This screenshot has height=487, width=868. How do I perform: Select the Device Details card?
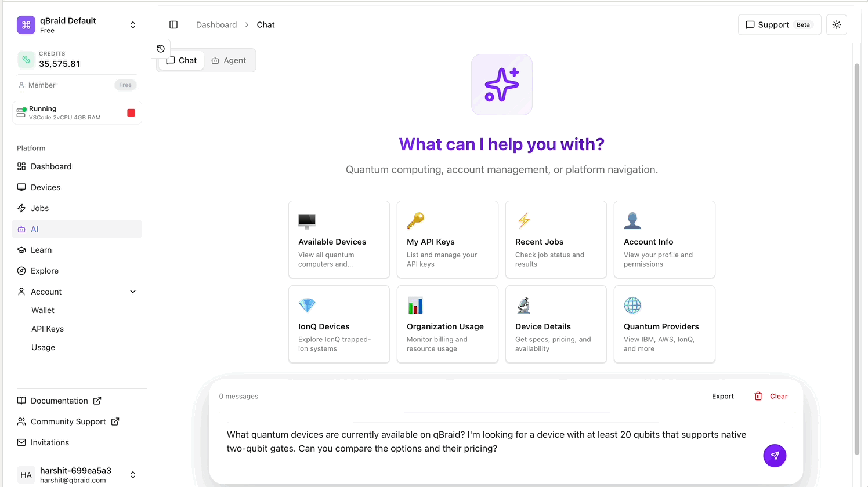point(556,324)
